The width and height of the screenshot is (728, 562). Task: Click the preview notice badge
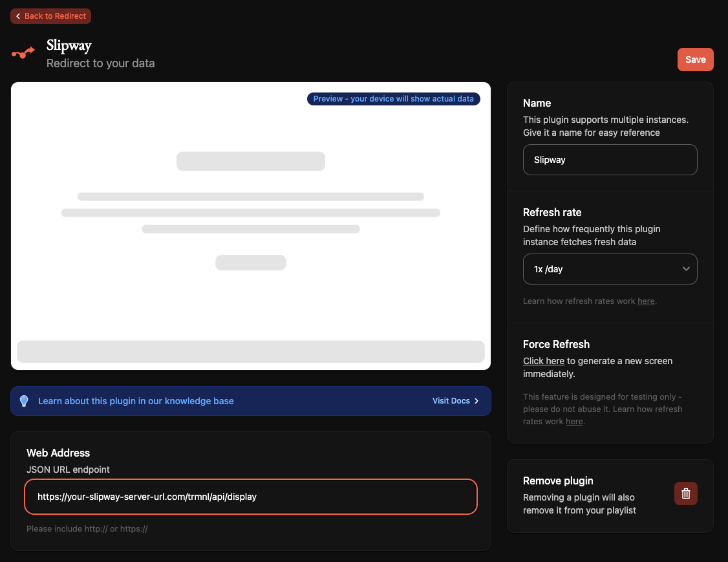click(393, 99)
